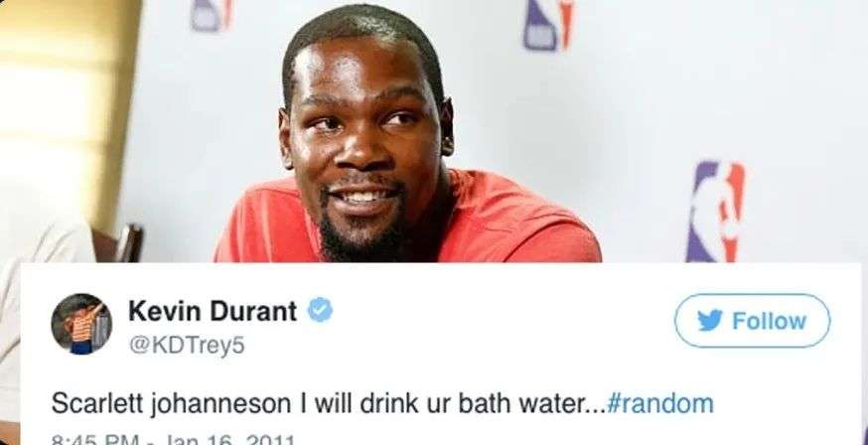Open the #random hashtag link

point(659,403)
